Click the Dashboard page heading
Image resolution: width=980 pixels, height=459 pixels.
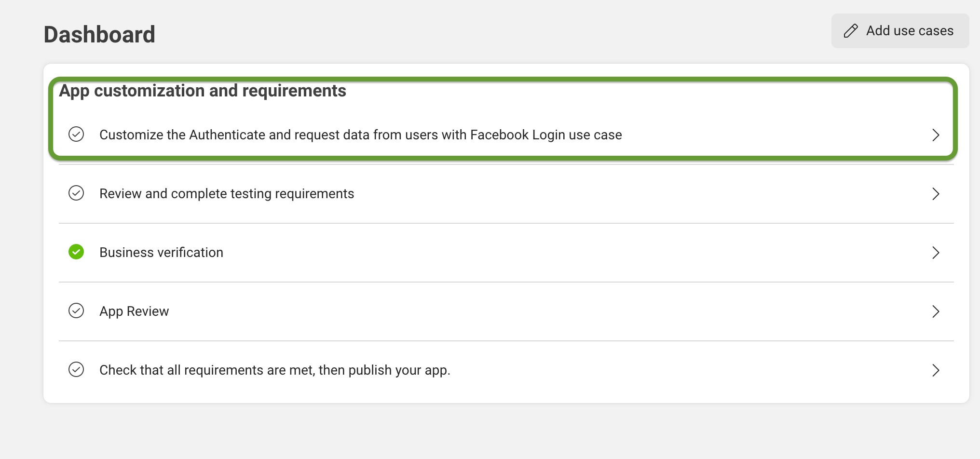[99, 35]
